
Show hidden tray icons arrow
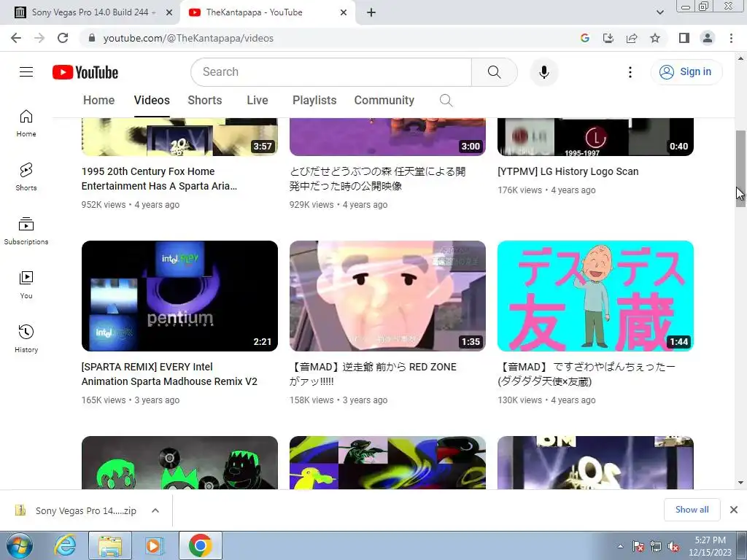coord(620,547)
